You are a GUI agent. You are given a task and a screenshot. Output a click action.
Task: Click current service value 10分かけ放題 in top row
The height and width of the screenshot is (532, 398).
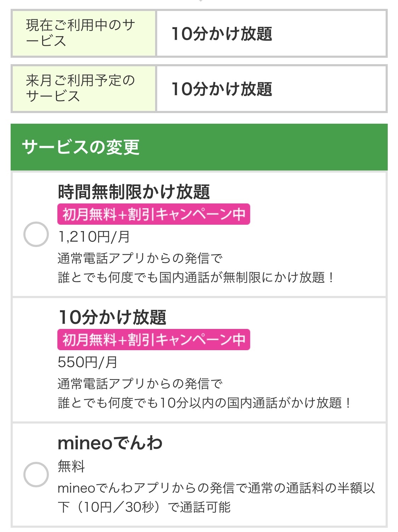(x=222, y=34)
